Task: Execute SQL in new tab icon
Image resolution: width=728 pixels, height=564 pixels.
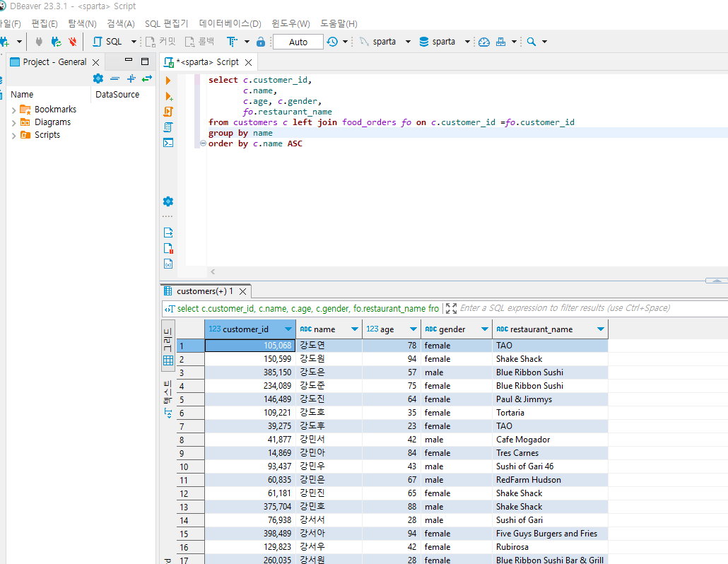Action: (169, 97)
